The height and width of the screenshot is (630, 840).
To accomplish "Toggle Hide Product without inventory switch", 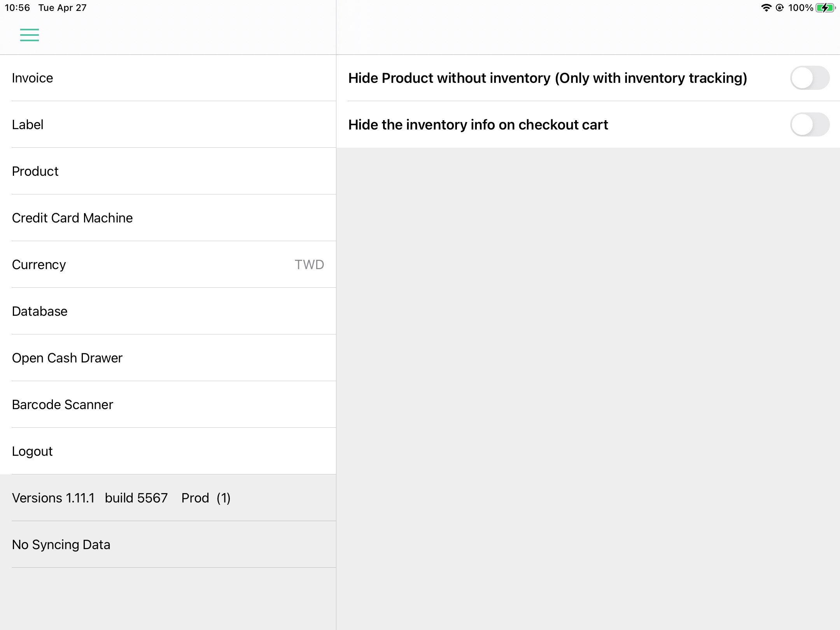I will [810, 78].
